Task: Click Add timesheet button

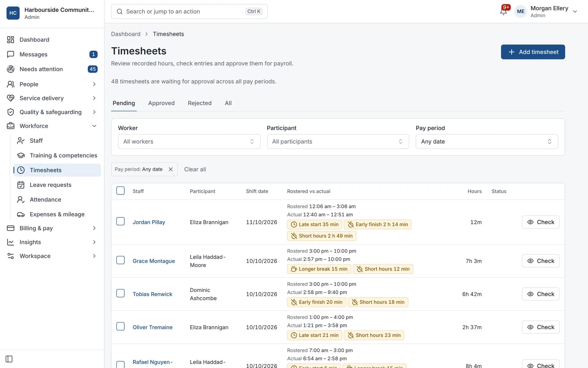Action: tap(533, 52)
